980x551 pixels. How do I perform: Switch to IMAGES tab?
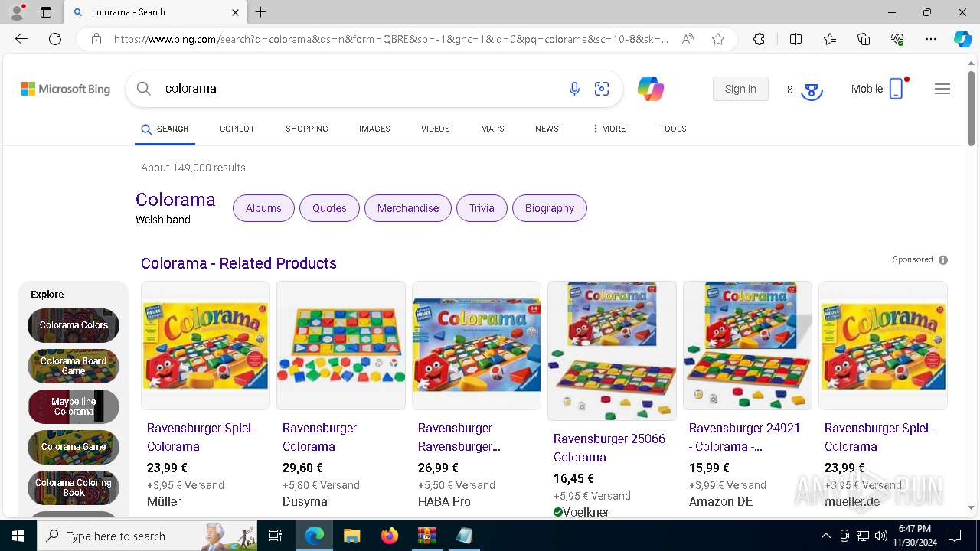coord(374,129)
